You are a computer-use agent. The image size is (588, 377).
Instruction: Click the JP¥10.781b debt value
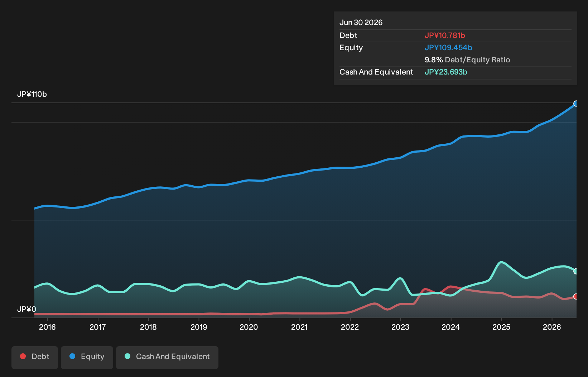445,35
